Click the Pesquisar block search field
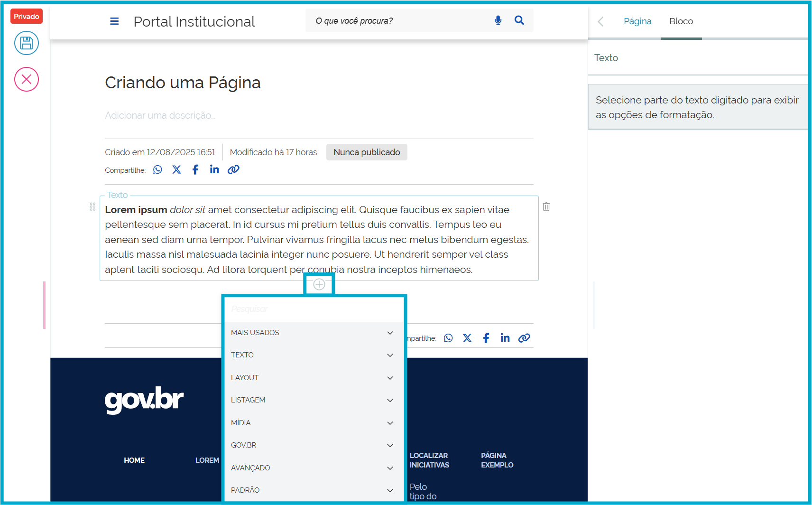Screen dimensions: 812x505 coord(313,309)
